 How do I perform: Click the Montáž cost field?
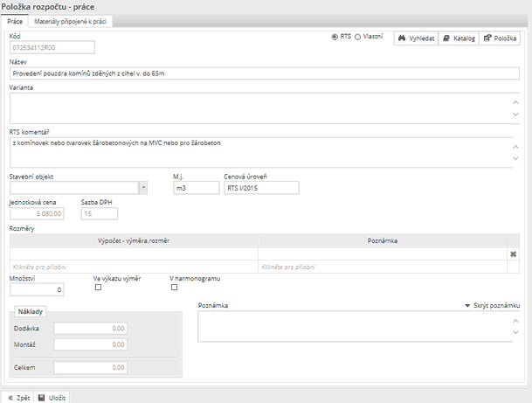91,344
